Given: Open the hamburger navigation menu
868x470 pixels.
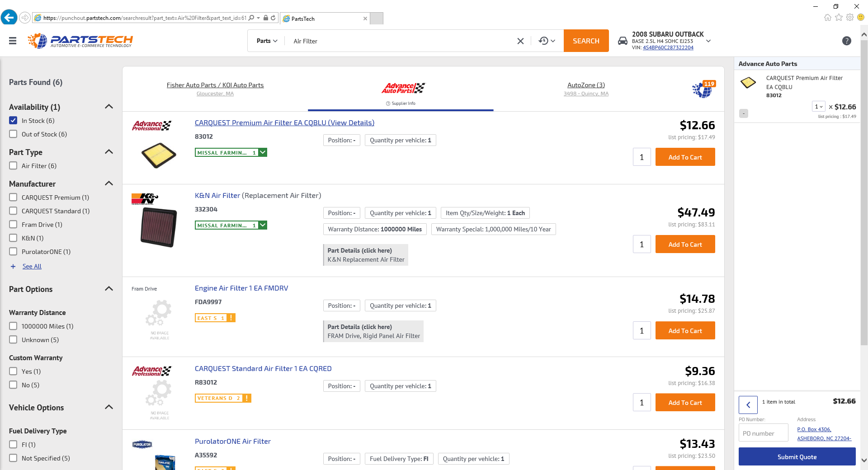Looking at the screenshot, I should click(12, 41).
